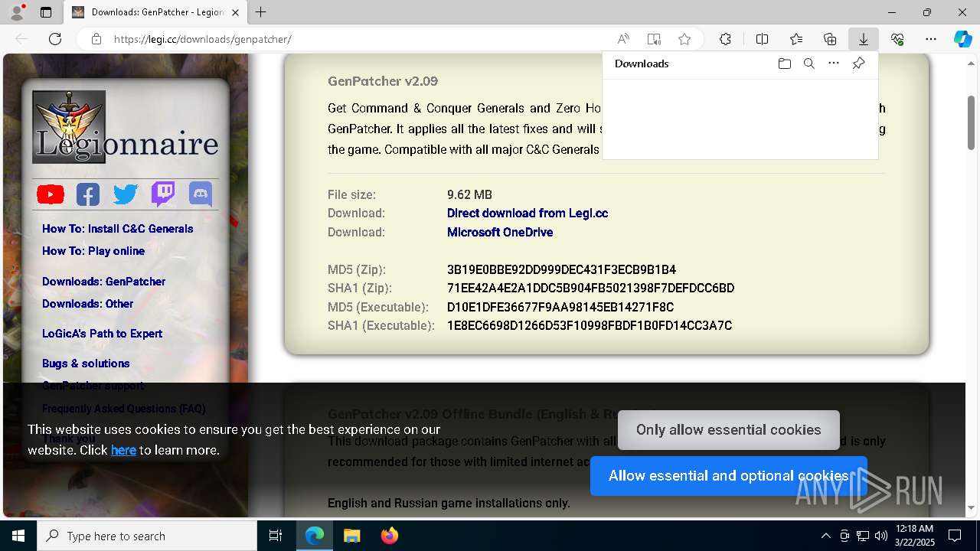Screen dimensions: 980x551
Task: Open Browser essentials heart icon
Action: pos(897,39)
